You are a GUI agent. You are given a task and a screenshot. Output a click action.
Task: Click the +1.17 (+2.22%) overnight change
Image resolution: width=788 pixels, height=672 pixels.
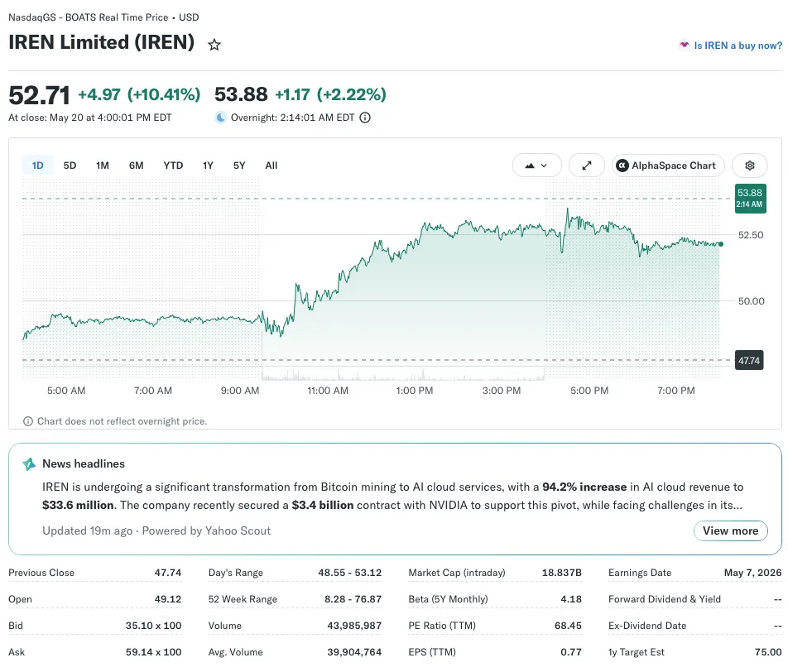pos(331,94)
